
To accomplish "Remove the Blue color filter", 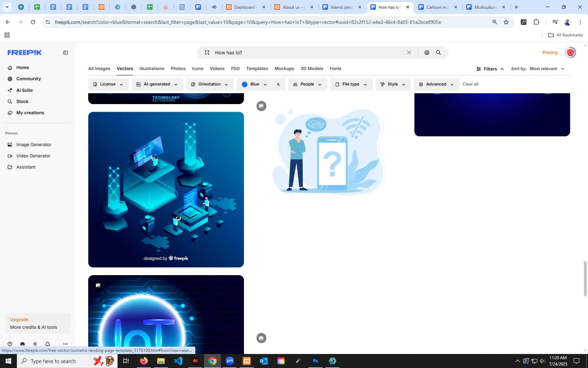I will point(278,84).
